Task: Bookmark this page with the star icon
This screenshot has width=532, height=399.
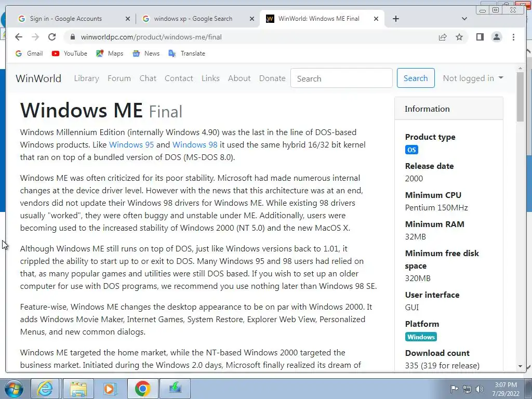Action: pyautogui.click(x=459, y=37)
